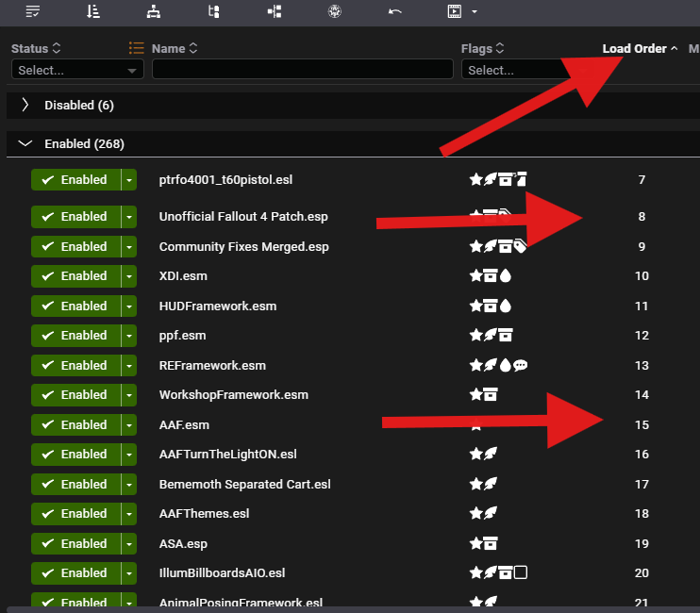This screenshot has width=700, height=613.
Task: Click the water drop flag in XDI.esm row
Action: (x=506, y=275)
